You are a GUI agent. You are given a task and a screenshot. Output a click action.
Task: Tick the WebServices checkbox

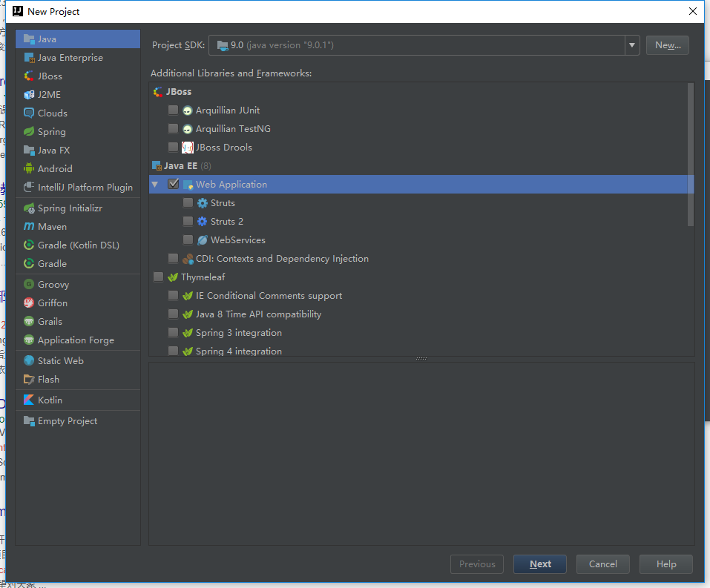click(x=188, y=240)
